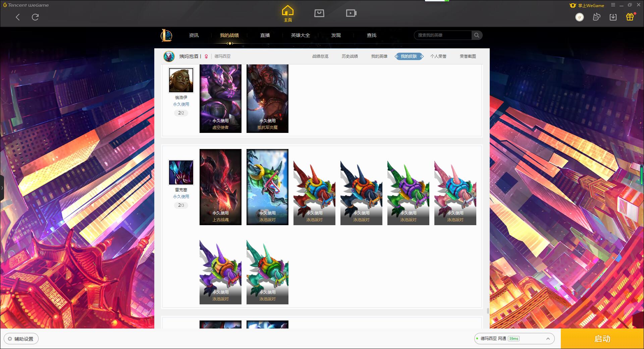Open the 上古战魂 skin card
Image resolution: width=644 pixels, height=349 pixels.
(220, 187)
